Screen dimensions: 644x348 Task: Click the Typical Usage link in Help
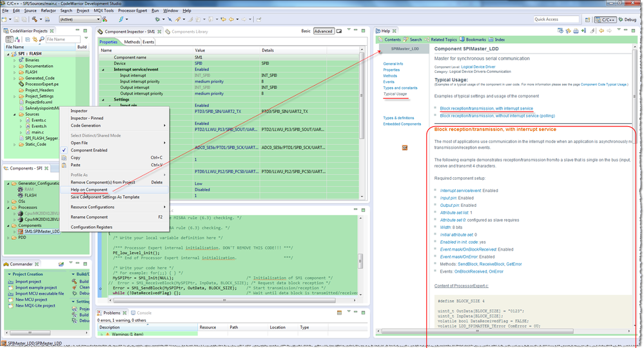395,94
